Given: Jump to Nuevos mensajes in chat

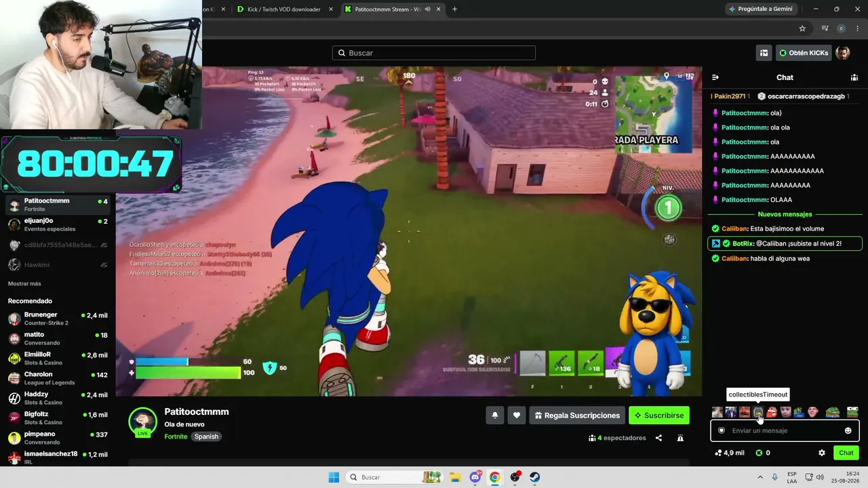Looking at the screenshot, I should click(x=785, y=214).
